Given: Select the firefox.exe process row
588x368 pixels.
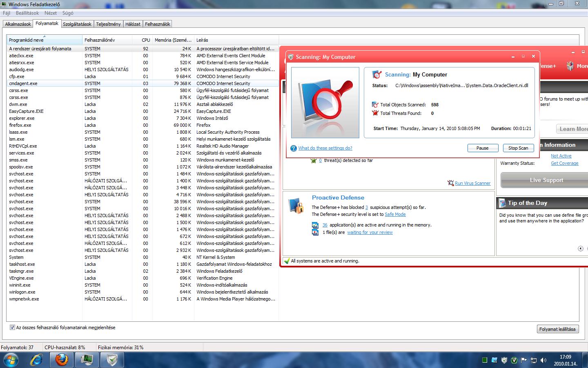Looking at the screenshot, I should (x=143, y=125).
